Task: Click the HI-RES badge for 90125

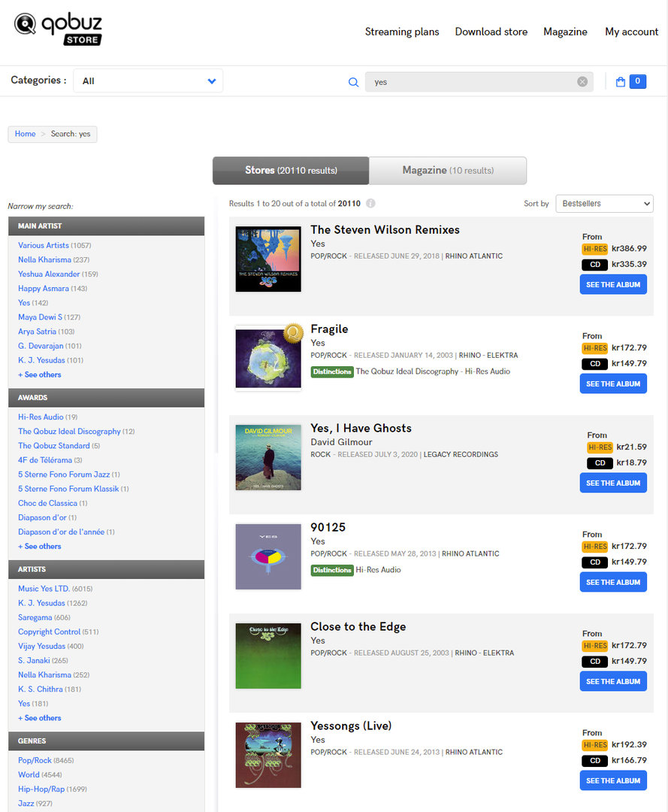Action: tap(594, 547)
